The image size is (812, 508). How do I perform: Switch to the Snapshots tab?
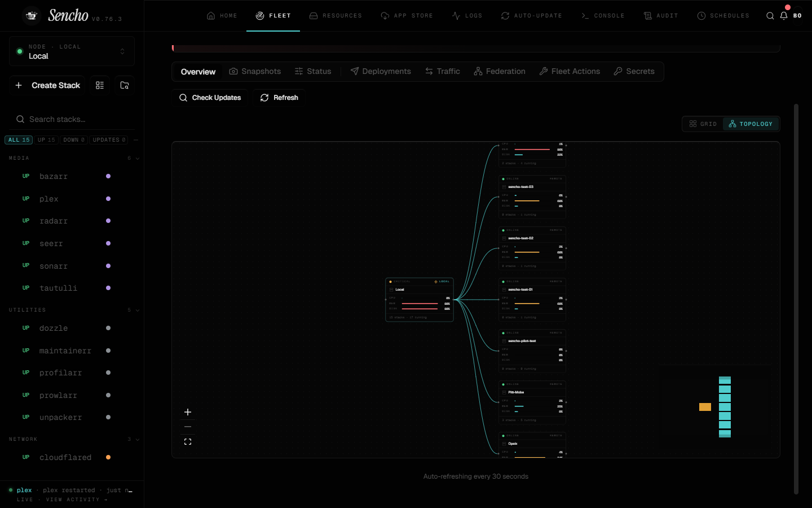pos(255,72)
